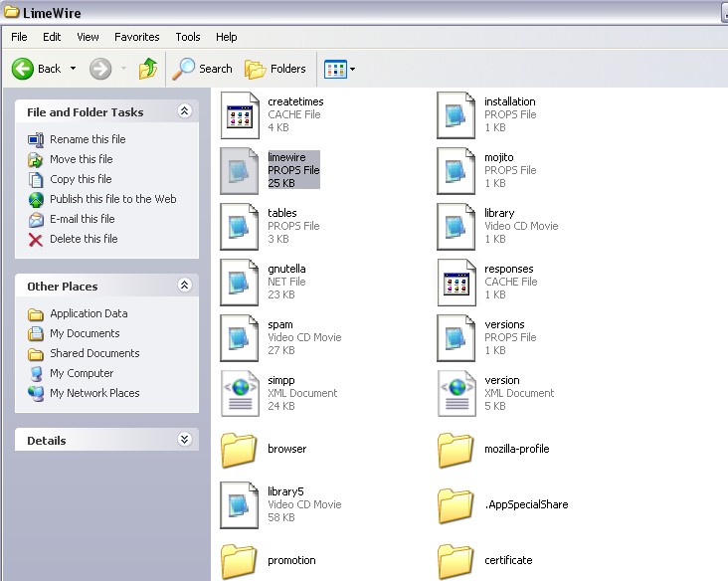The image size is (728, 581).
Task: Select the mozilla-profile folder icon
Action: pos(455,450)
